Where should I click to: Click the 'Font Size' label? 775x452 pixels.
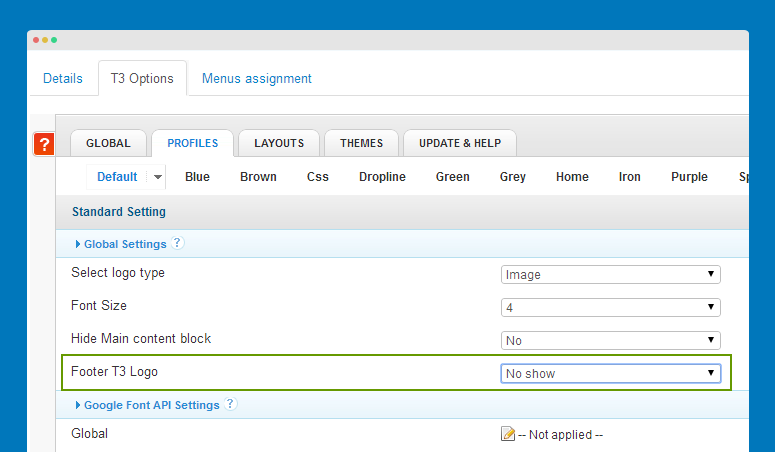tap(99, 306)
